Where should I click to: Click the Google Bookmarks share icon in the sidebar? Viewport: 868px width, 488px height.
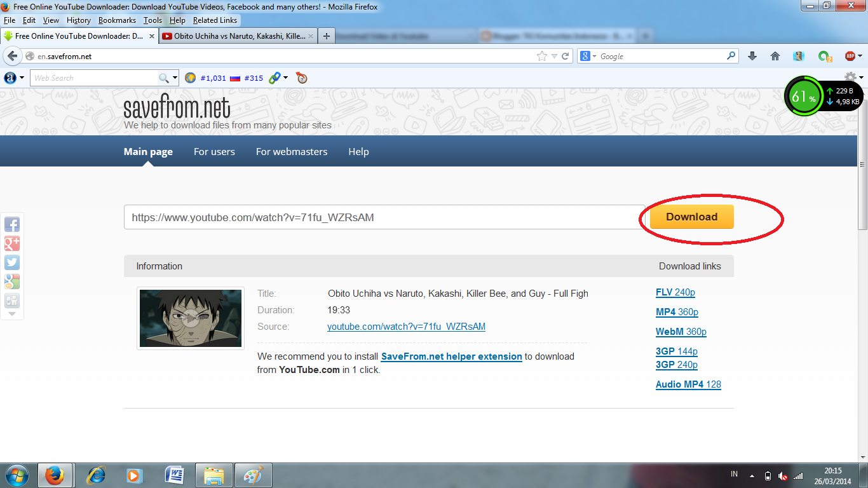pyautogui.click(x=12, y=281)
